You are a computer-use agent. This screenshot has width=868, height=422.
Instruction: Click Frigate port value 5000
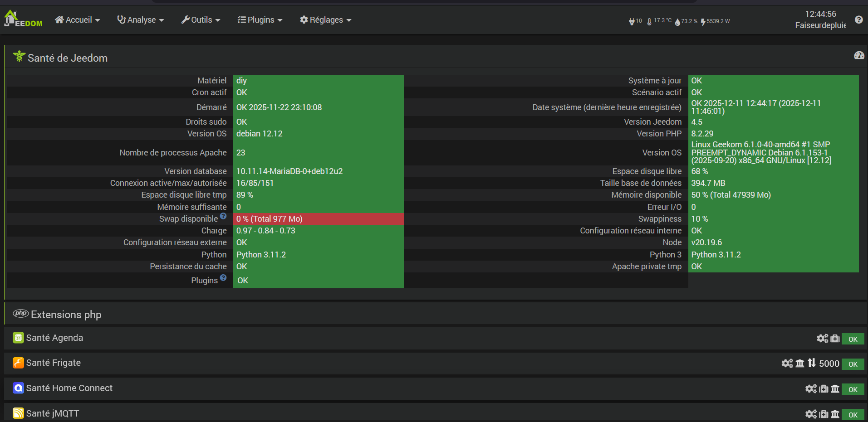coord(829,364)
